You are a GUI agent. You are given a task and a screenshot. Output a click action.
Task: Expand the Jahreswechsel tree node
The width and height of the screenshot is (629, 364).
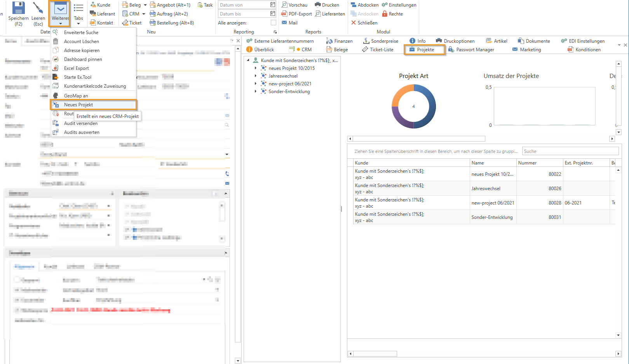(256, 76)
